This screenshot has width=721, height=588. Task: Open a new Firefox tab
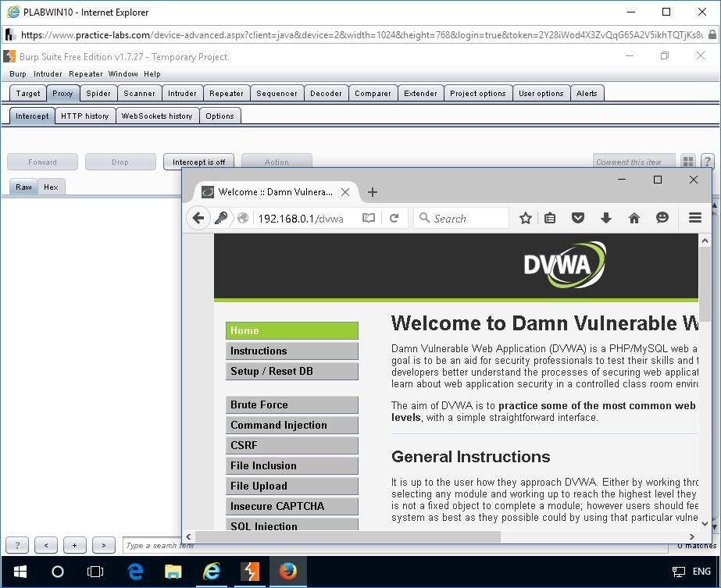point(373,192)
